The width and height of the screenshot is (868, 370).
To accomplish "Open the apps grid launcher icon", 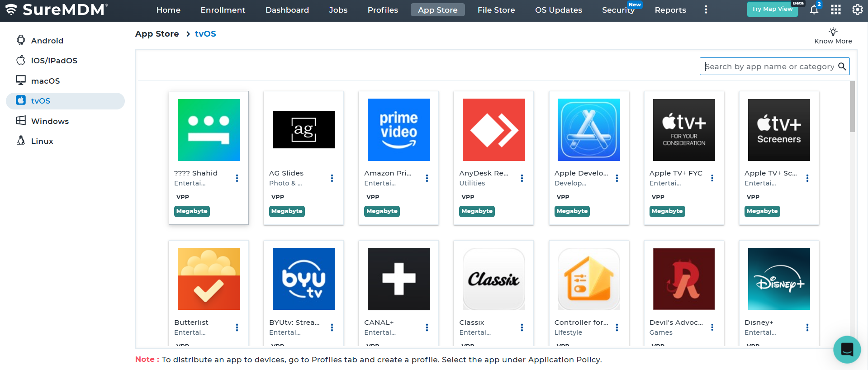I will pos(835,10).
